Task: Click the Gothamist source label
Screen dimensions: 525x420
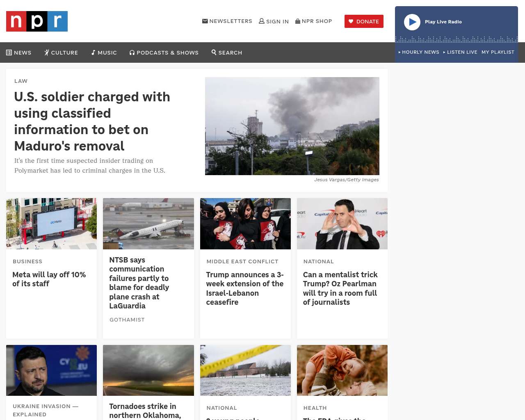Action: [x=127, y=320]
